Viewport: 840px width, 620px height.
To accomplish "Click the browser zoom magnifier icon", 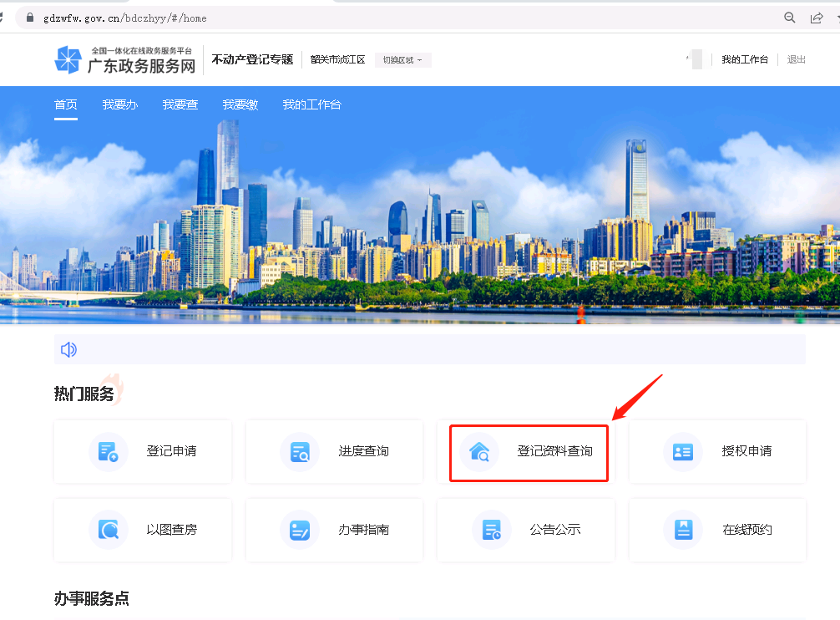I will (x=789, y=18).
